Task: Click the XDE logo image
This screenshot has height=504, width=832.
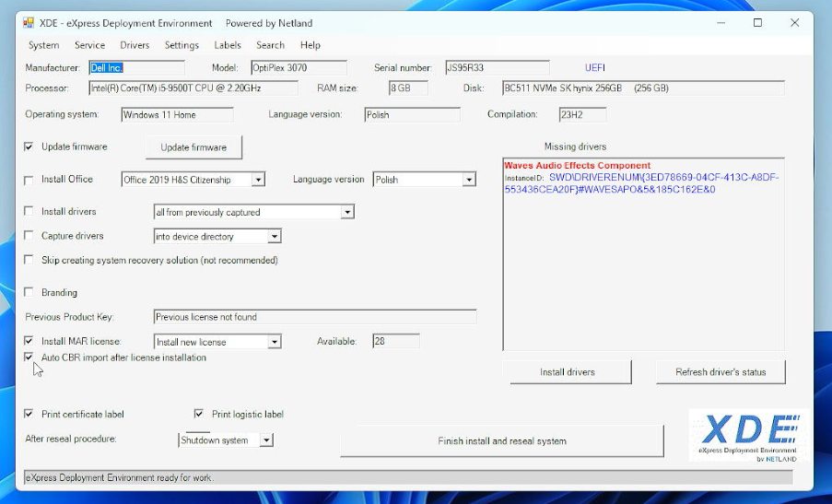Action: 748,437
